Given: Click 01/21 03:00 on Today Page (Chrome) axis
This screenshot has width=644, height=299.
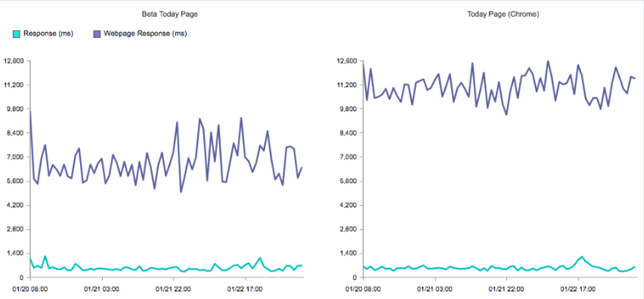Looking at the screenshot, I should pos(435,288).
